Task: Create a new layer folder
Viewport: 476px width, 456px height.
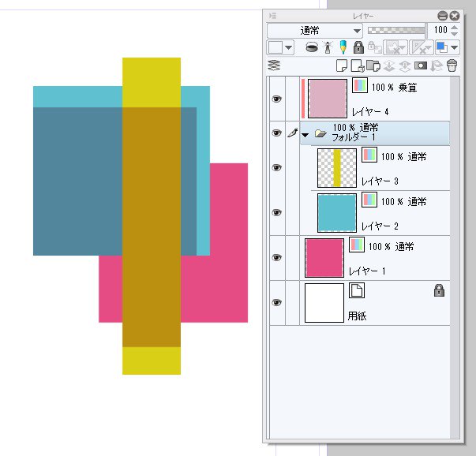Action: coord(373,65)
